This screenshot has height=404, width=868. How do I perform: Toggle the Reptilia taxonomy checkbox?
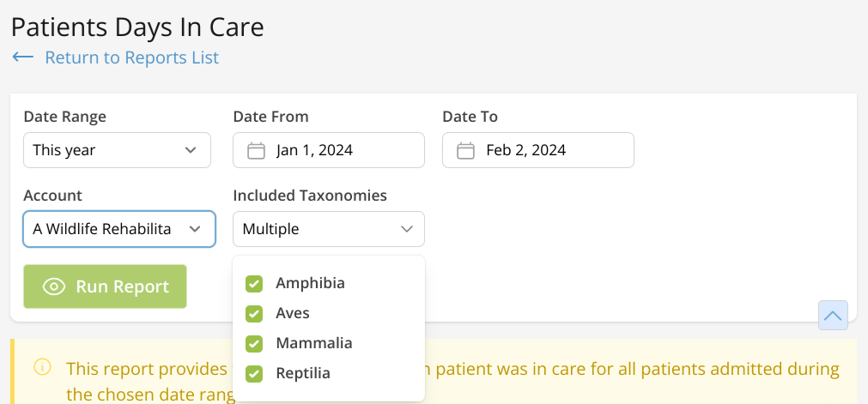[254, 373]
